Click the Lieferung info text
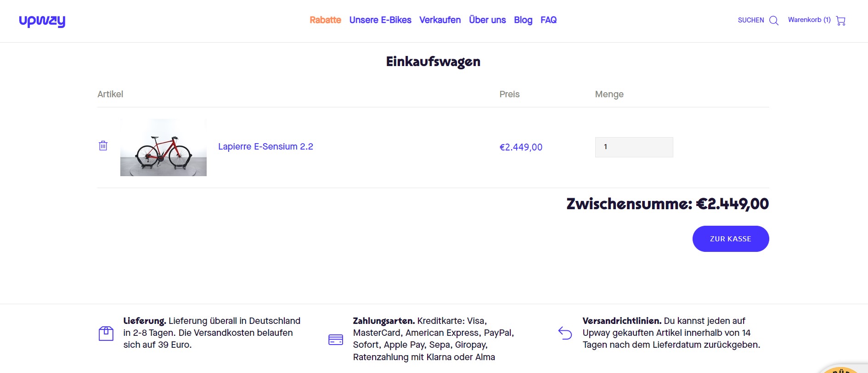This screenshot has height=373, width=868. [212, 333]
